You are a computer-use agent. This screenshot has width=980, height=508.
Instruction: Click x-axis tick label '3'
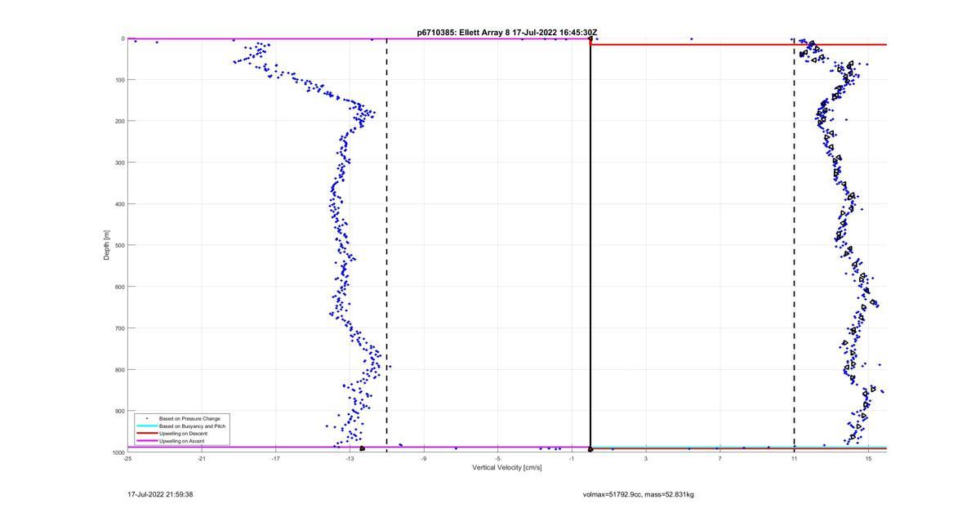tap(646, 459)
